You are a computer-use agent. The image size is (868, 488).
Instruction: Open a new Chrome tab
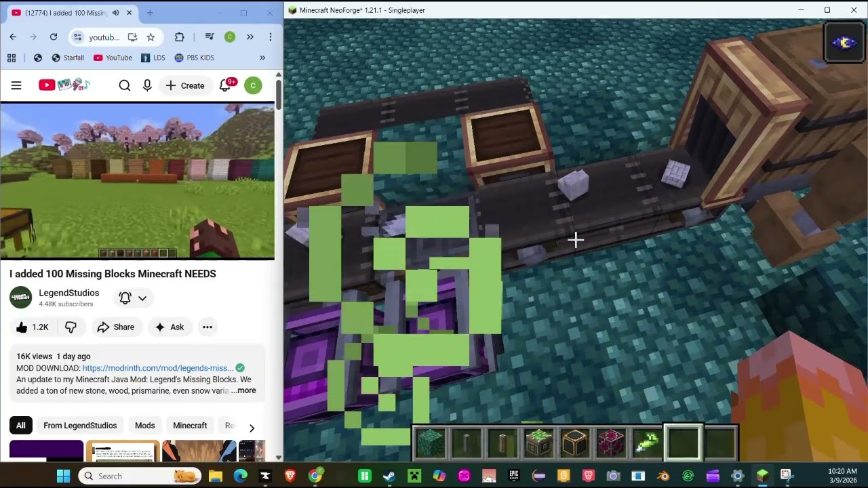(x=150, y=13)
